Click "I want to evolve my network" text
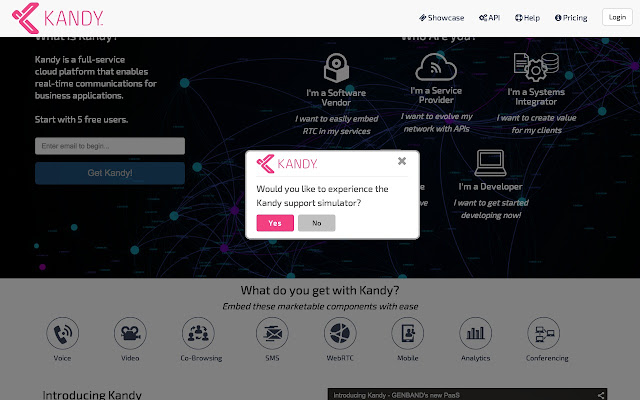This screenshot has height=400, width=640. [x=436, y=122]
